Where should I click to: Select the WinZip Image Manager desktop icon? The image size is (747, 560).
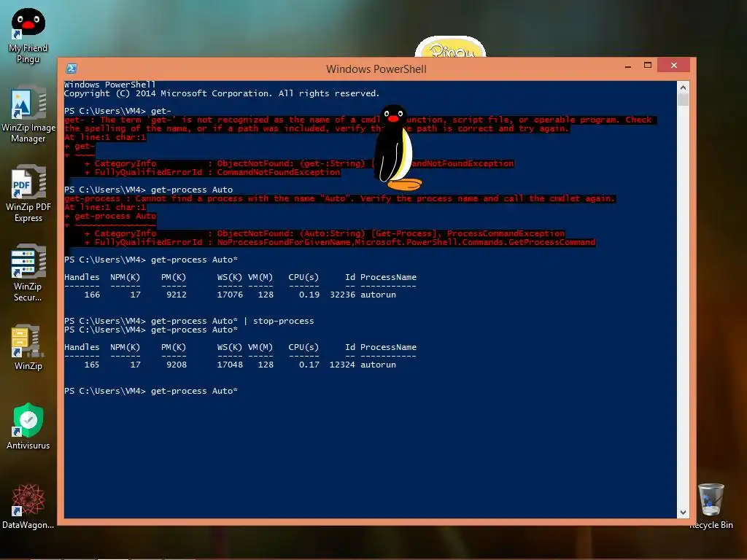click(x=28, y=114)
